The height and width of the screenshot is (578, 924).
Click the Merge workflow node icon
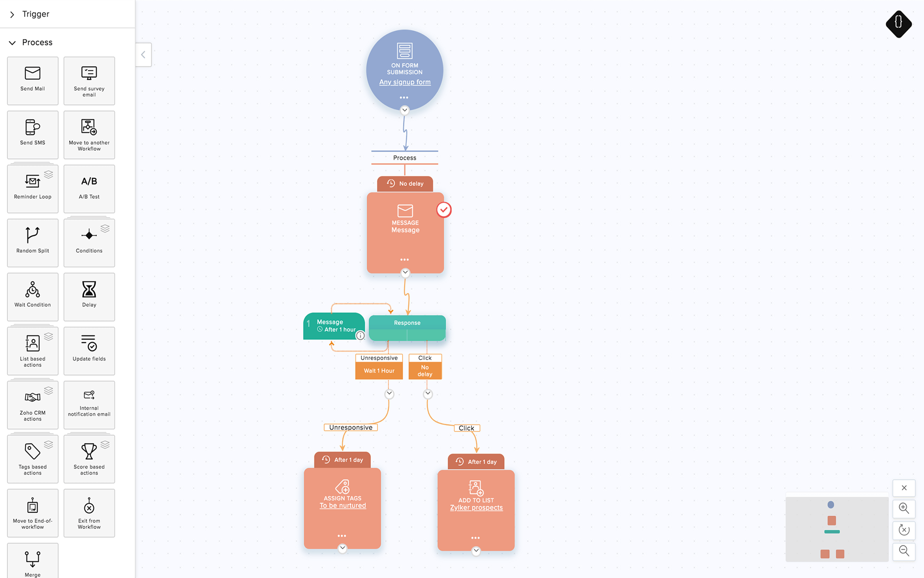coord(32,559)
